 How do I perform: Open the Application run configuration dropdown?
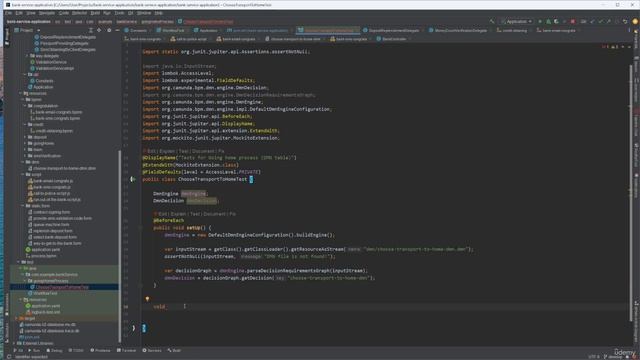[x=516, y=22]
